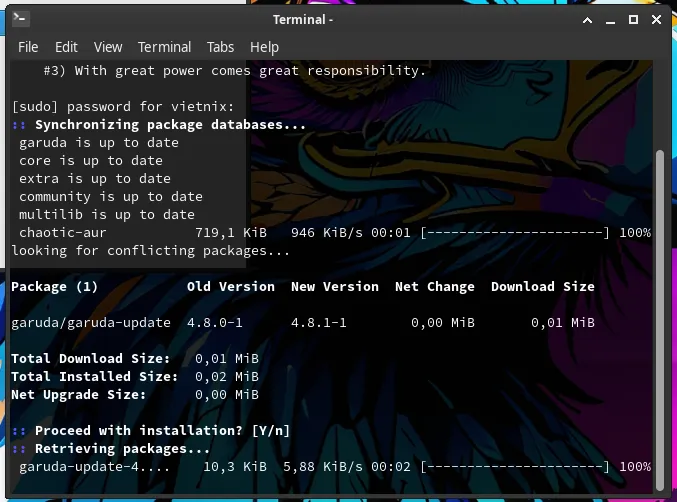Maximize the Terminal window
The image size is (677, 502).
click(633, 19)
